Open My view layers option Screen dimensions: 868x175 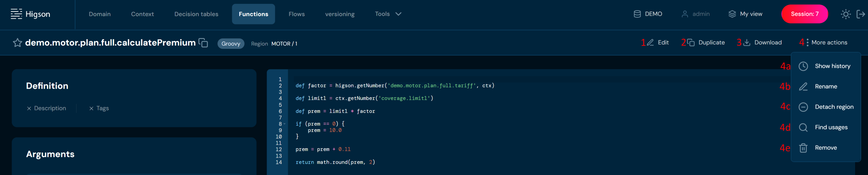tap(745, 14)
